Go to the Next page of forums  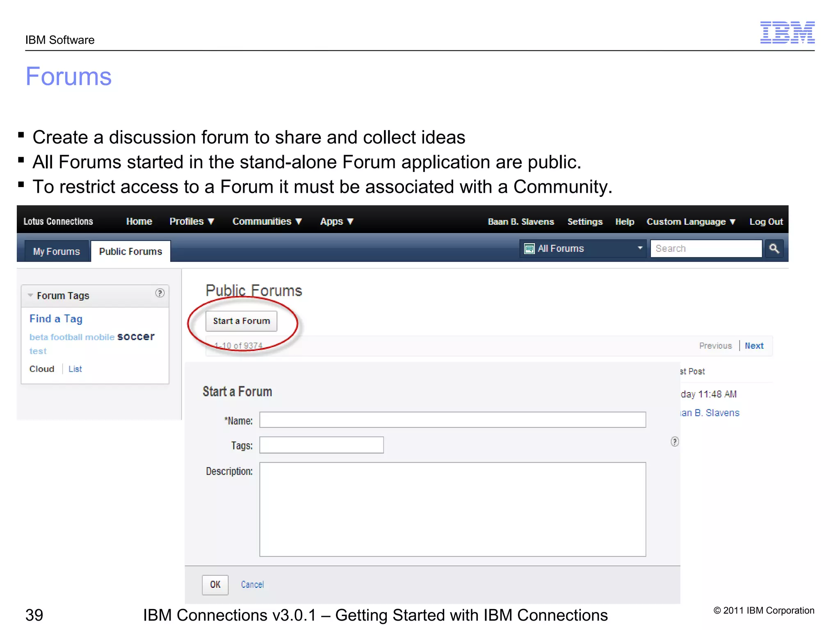click(754, 346)
